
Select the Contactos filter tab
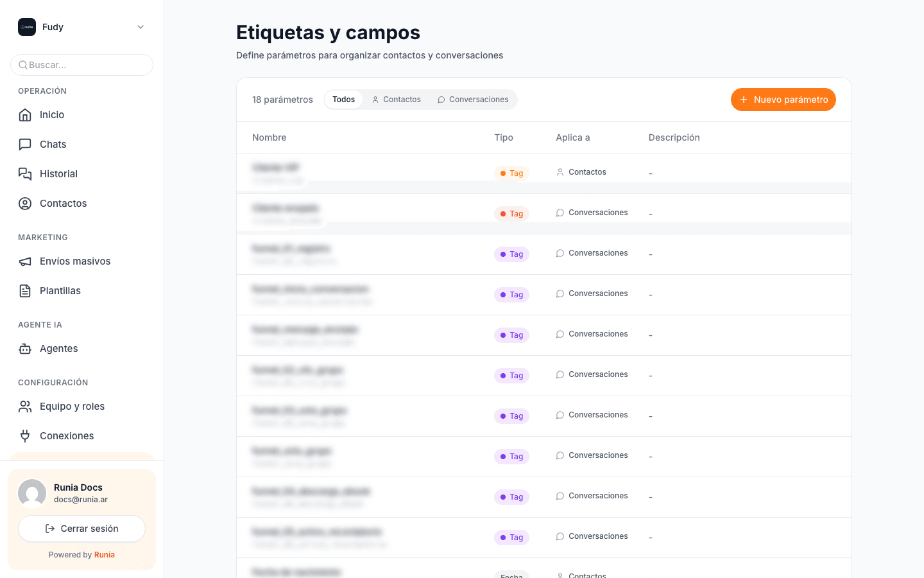396,100
